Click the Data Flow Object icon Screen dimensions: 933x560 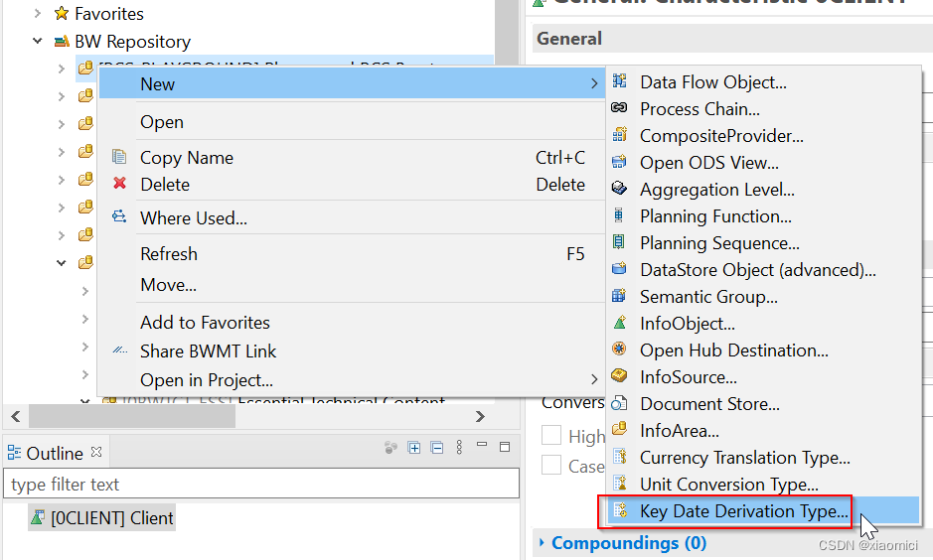619,80
